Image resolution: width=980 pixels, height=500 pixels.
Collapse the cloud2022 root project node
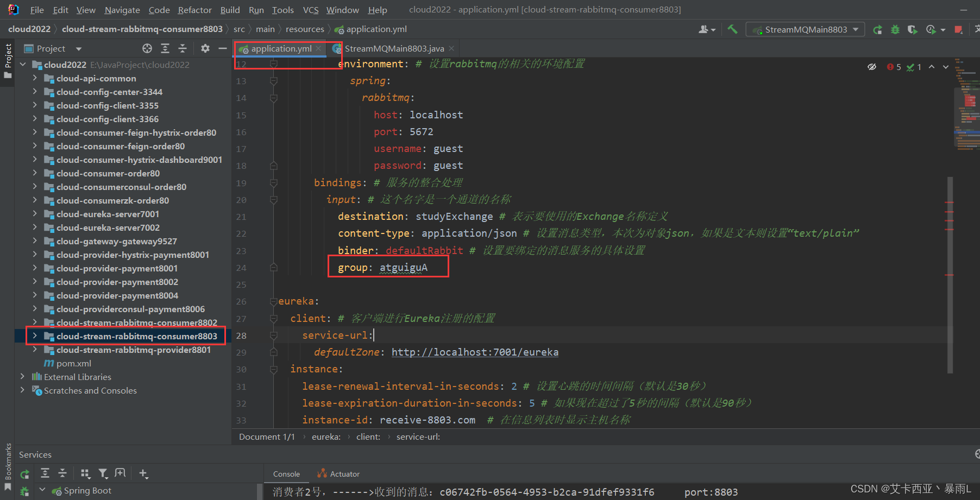[x=23, y=65]
